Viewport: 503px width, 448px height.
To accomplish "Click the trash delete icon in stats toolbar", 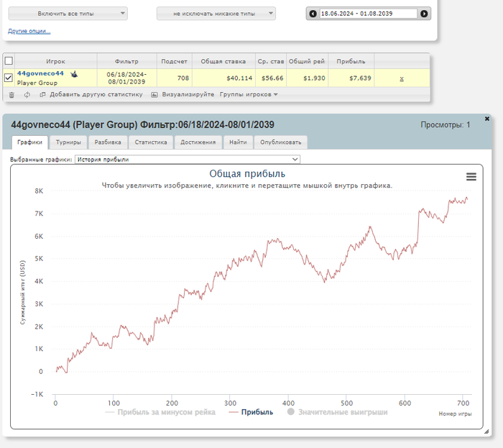I will pyautogui.click(x=11, y=95).
